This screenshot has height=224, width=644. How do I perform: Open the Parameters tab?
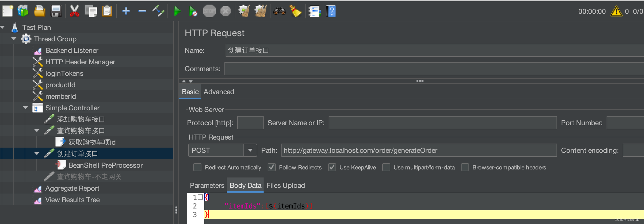pyautogui.click(x=207, y=186)
